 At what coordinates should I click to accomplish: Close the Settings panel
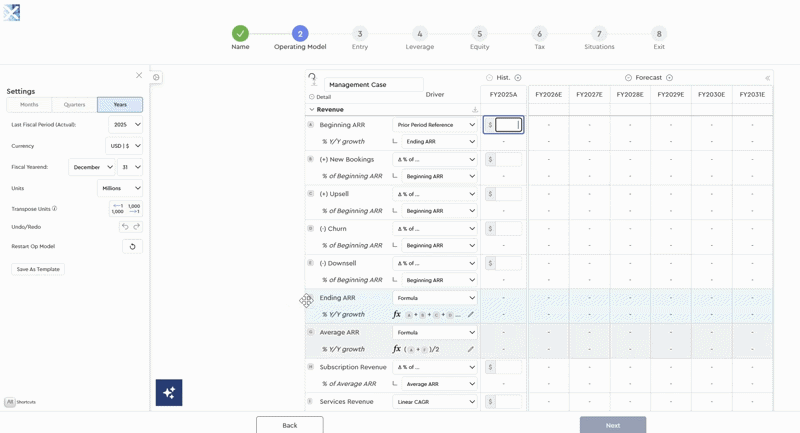point(139,76)
